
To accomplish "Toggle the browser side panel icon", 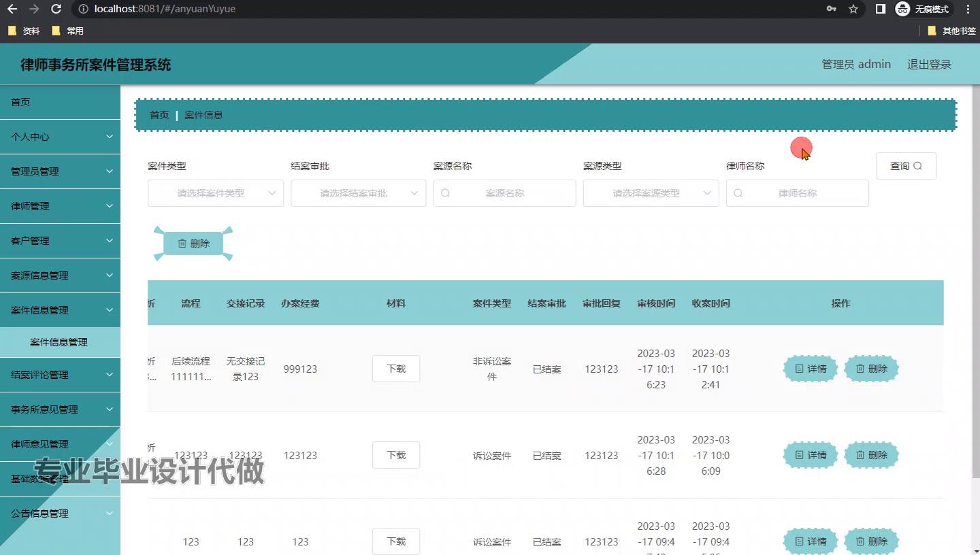I will [881, 9].
